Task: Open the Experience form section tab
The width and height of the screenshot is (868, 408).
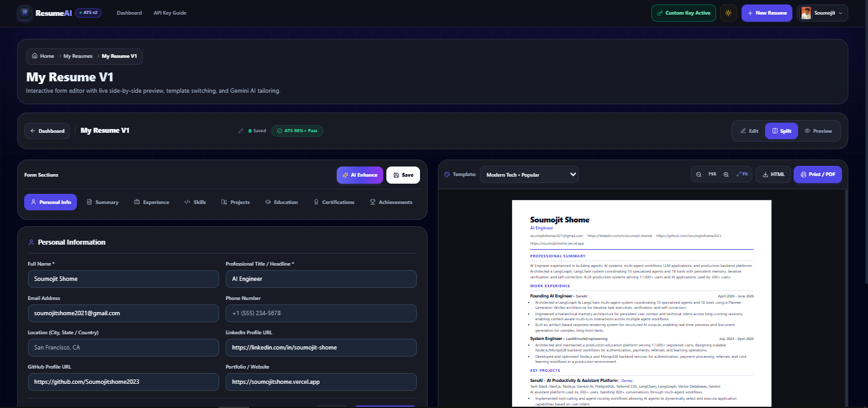Action: 151,202
